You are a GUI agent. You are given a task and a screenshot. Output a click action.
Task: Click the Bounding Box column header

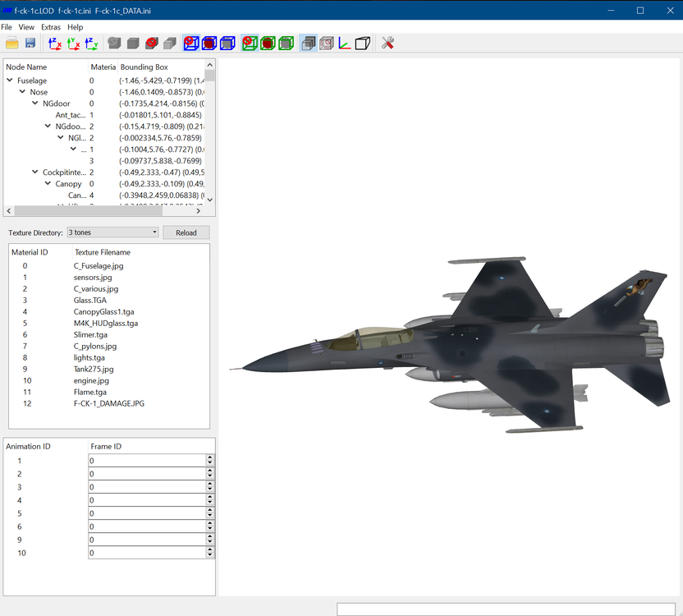(161, 67)
